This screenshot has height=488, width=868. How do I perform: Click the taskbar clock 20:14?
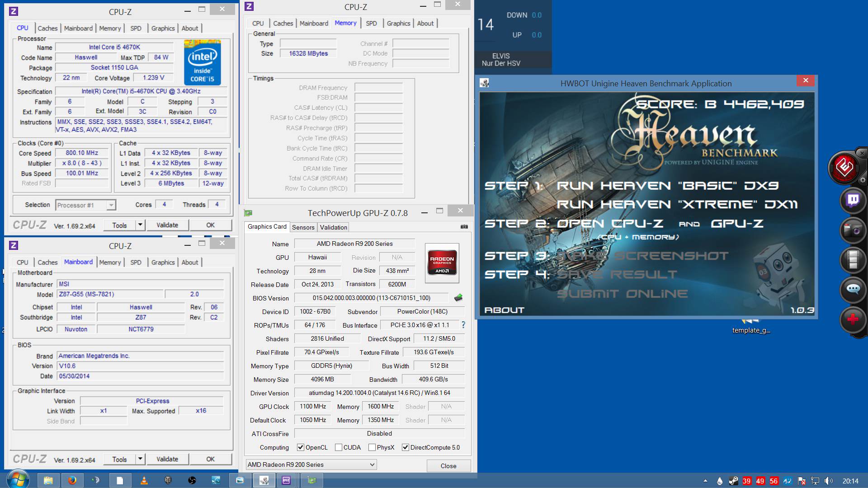click(850, 481)
